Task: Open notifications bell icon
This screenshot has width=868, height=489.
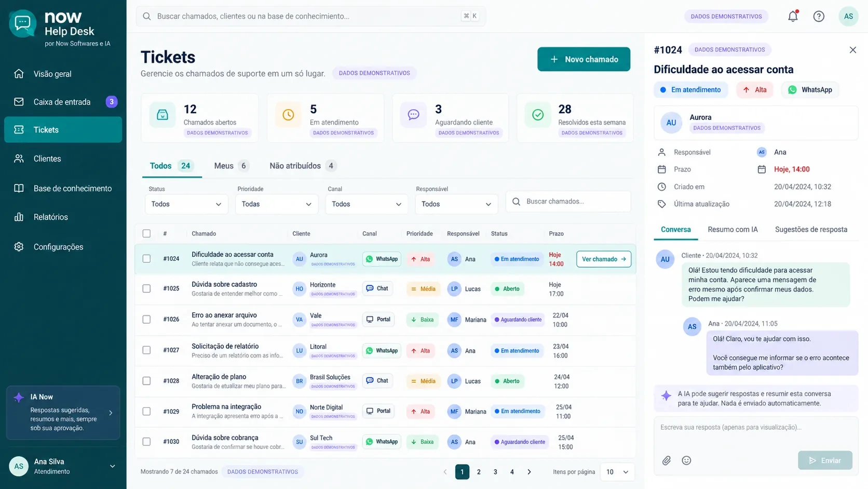Action: pyautogui.click(x=793, y=16)
